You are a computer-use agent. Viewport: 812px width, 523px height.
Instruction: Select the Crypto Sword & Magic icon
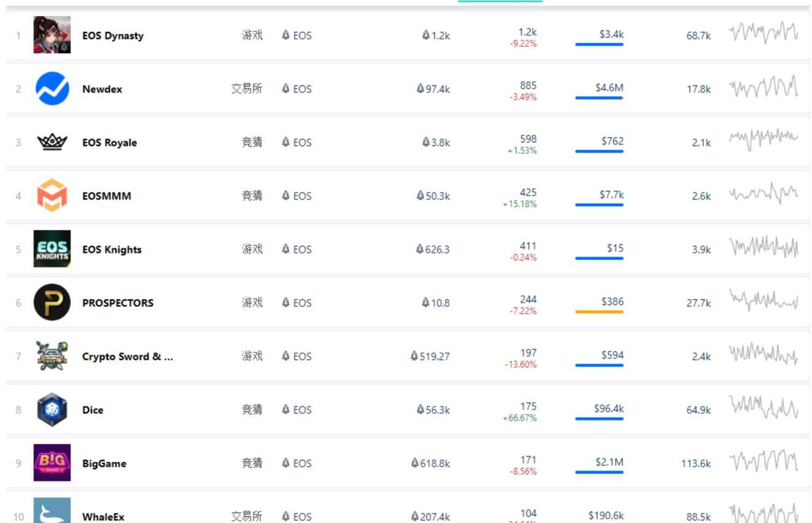pos(52,355)
